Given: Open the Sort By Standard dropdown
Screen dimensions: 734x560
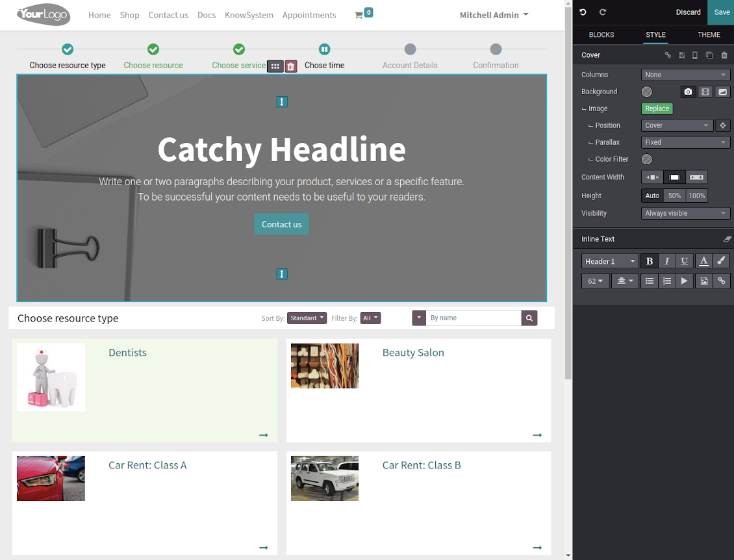Looking at the screenshot, I should [307, 318].
